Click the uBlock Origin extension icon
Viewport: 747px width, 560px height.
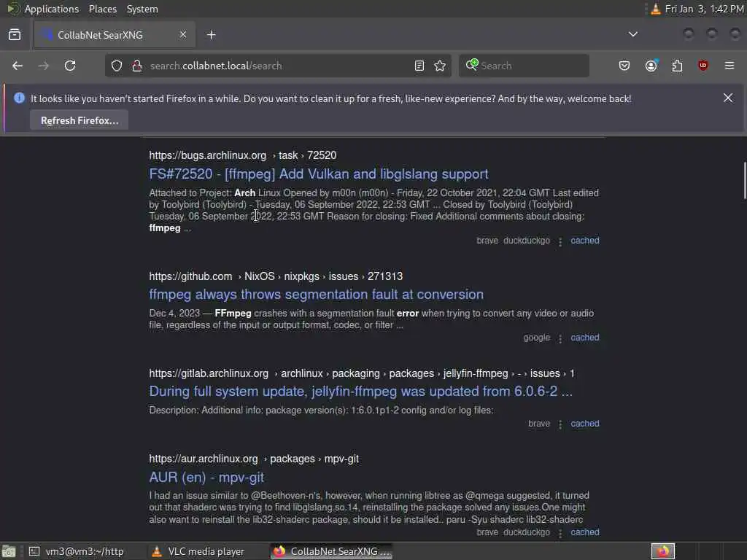coord(703,66)
